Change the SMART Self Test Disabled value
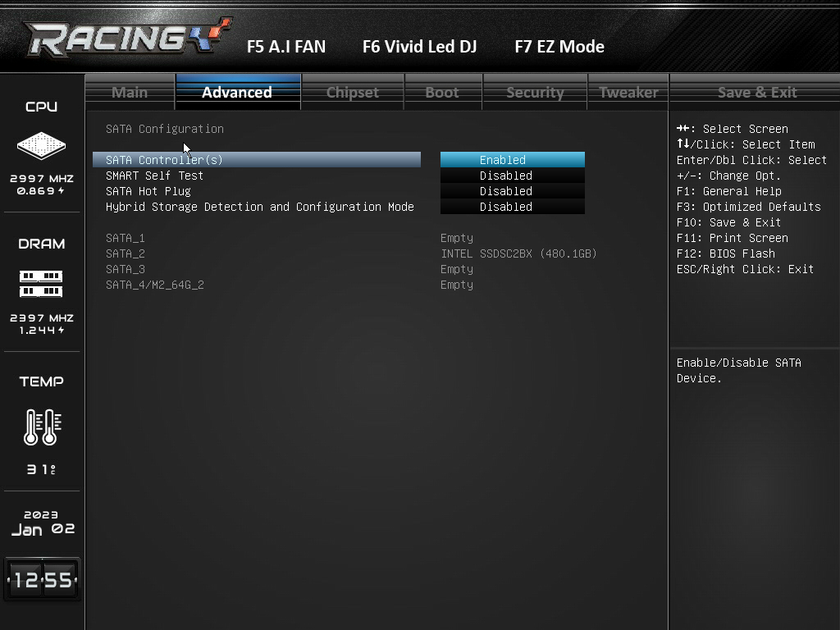Image resolution: width=840 pixels, height=630 pixels. [x=512, y=176]
